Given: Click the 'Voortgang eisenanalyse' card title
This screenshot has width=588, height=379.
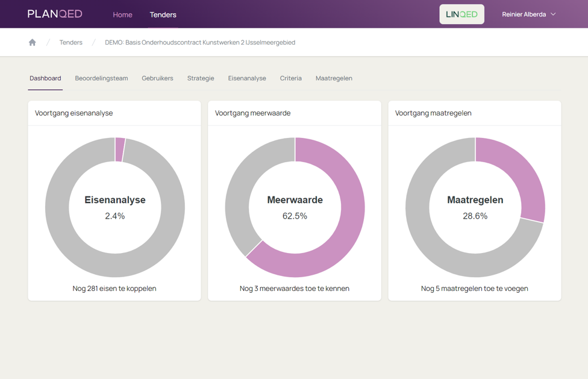Looking at the screenshot, I should pos(74,113).
